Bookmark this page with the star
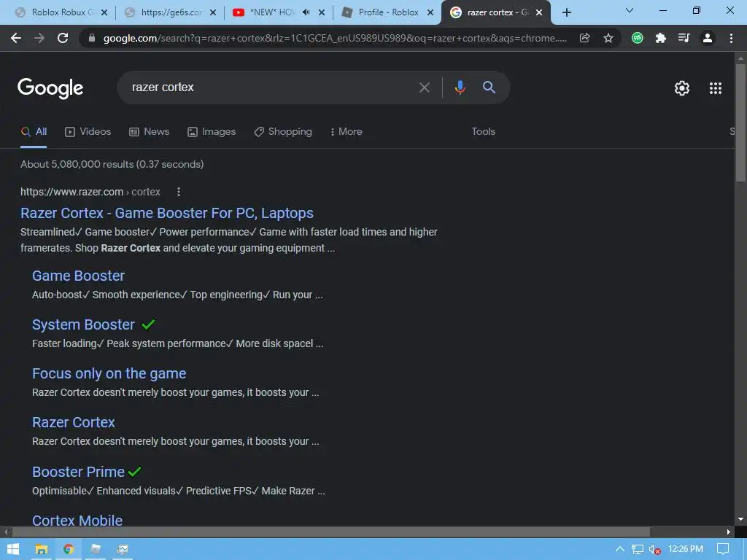 (x=608, y=38)
